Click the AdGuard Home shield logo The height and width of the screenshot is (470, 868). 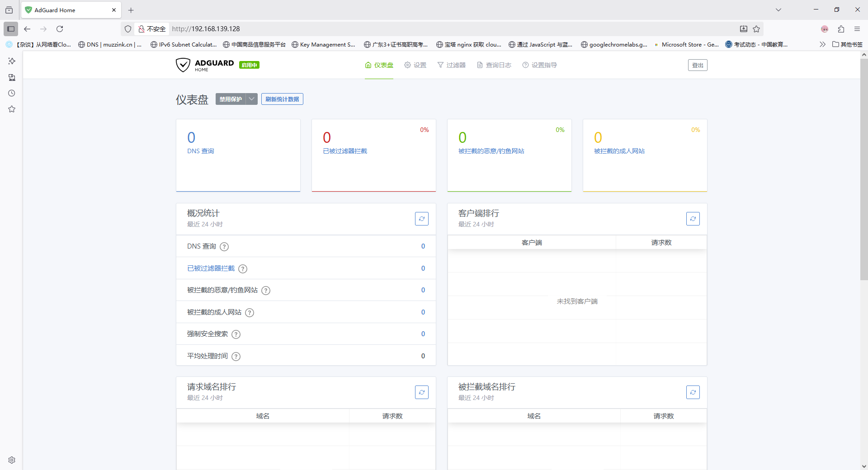point(183,65)
